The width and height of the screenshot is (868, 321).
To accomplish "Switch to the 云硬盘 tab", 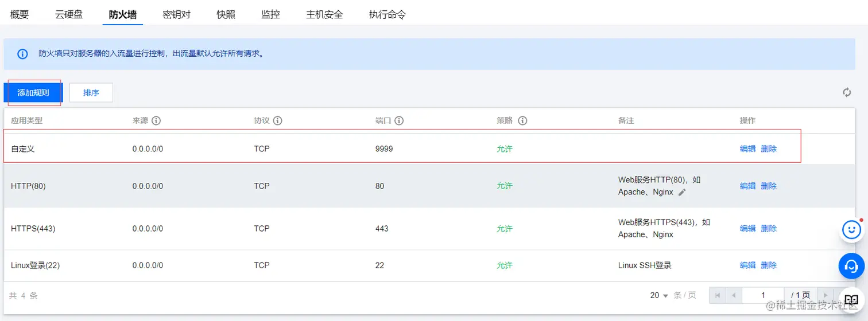I will pyautogui.click(x=69, y=14).
